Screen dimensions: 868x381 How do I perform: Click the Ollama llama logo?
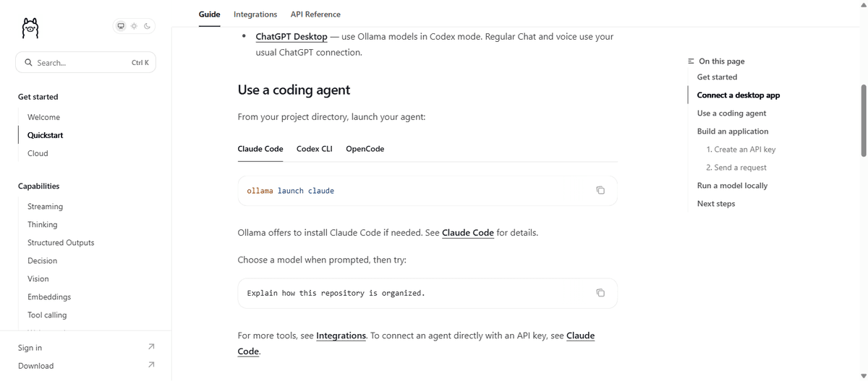click(x=30, y=27)
